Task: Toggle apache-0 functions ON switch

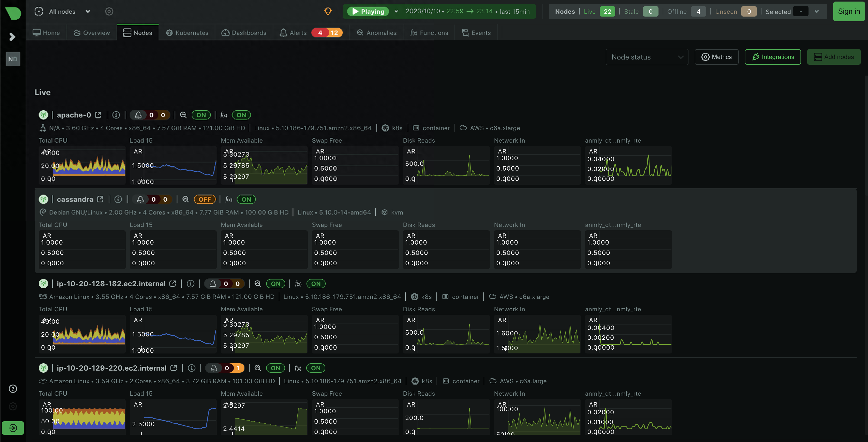Action: pyautogui.click(x=241, y=115)
